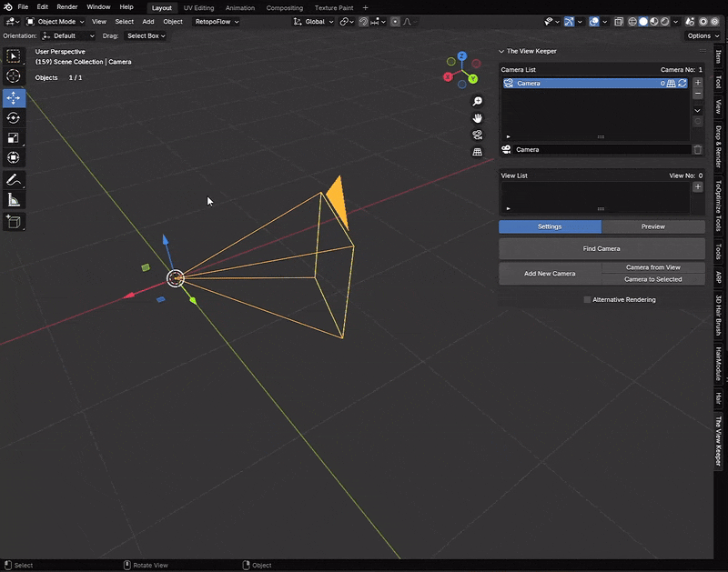728x572 pixels.
Task: Activate the Transform tool
Action: [x=14, y=157]
